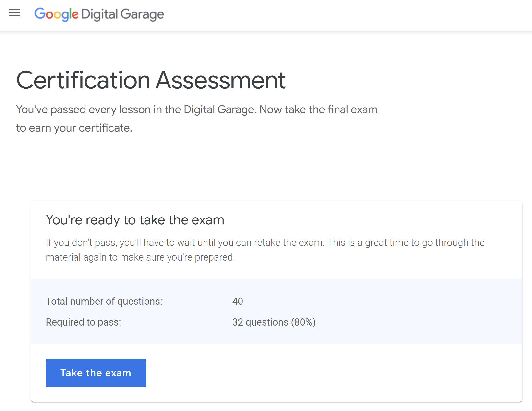The height and width of the screenshot is (411, 532).
Task: Click the 'You've passed every lesson' intro text
Action: click(x=197, y=119)
